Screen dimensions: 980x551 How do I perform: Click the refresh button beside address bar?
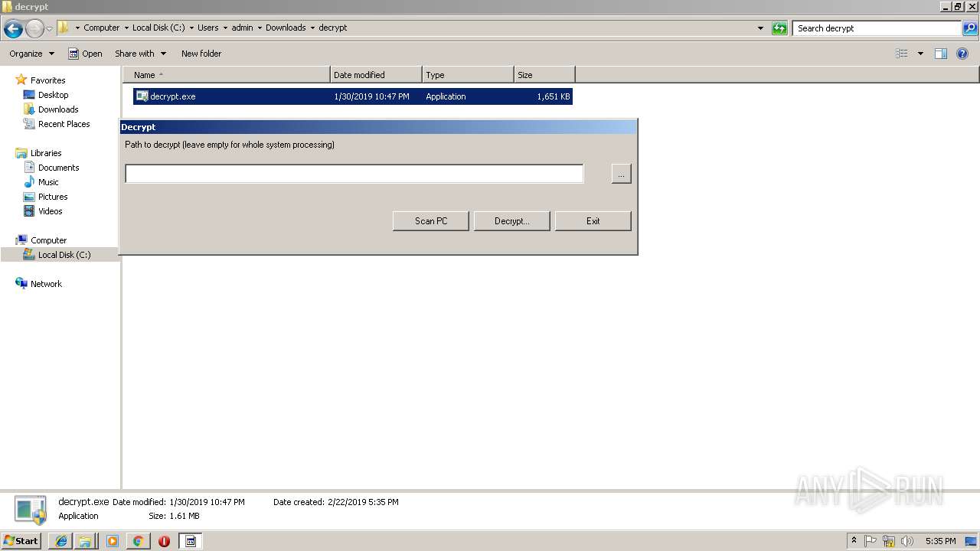click(x=779, y=28)
